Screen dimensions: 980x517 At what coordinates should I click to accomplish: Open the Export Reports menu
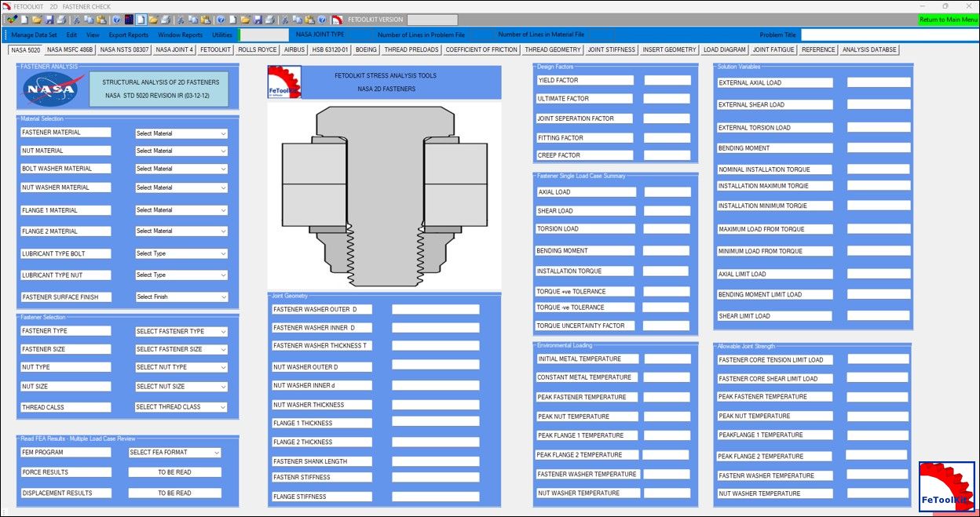tap(128, 35)
